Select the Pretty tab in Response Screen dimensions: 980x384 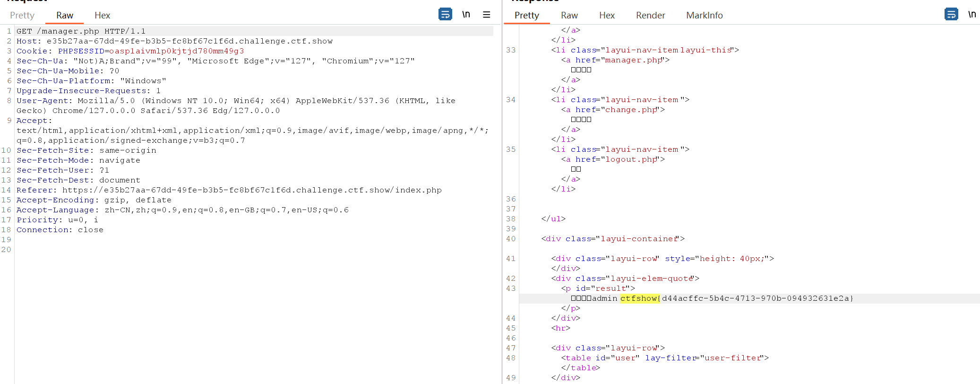[x=526, y=15]
